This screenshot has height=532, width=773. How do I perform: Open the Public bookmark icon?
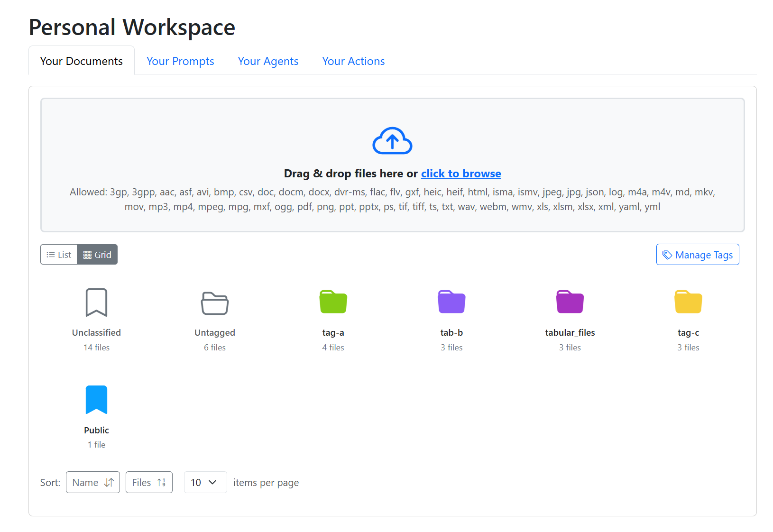click(96, 400)
